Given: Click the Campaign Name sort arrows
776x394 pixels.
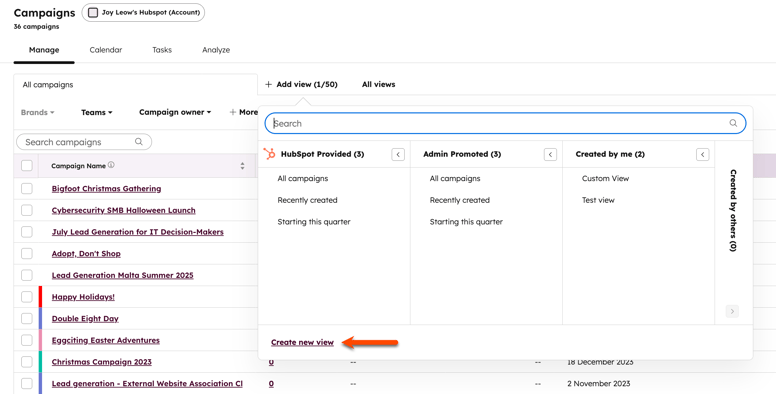Looking at the screenshot, I should click(x=242, y=166).
